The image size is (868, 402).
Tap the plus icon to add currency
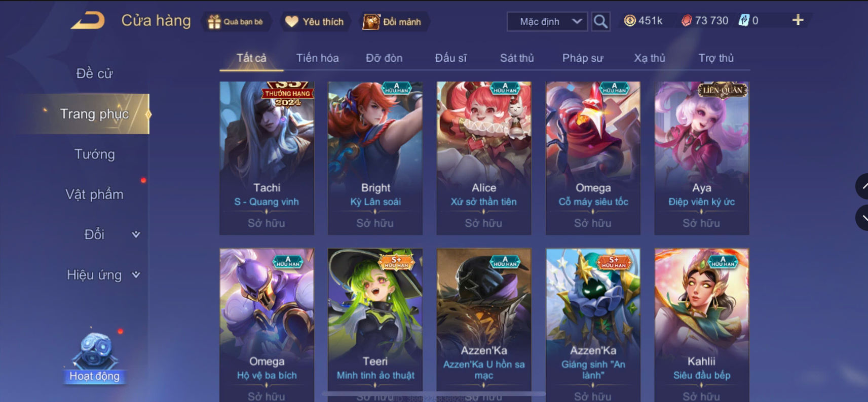(798, 20)
